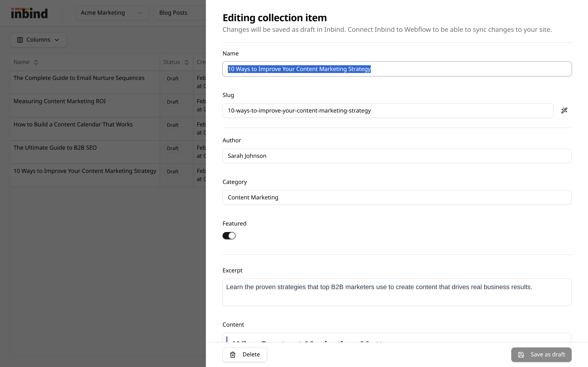
Task: Click the Category field Content Marketing
Action: [x=397, y=197]
